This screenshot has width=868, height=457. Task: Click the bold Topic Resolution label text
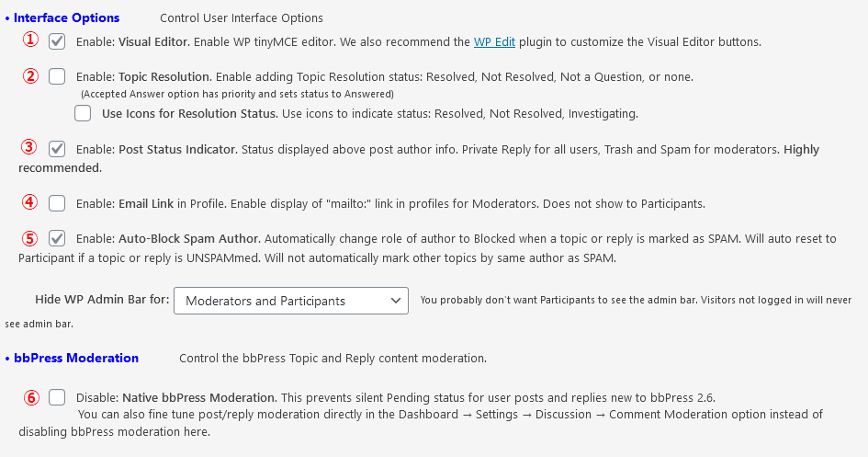[x=165, y=77]
